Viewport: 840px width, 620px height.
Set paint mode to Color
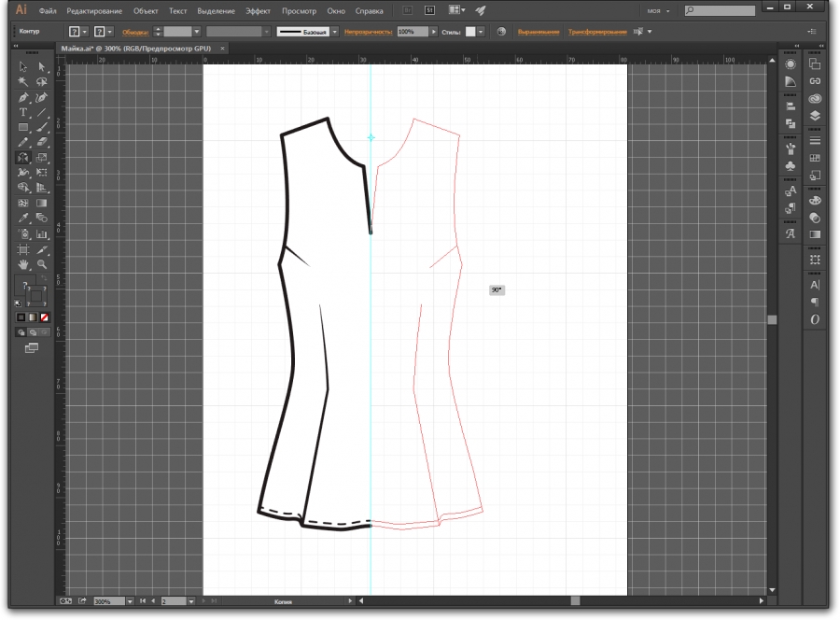click(21, 317)
